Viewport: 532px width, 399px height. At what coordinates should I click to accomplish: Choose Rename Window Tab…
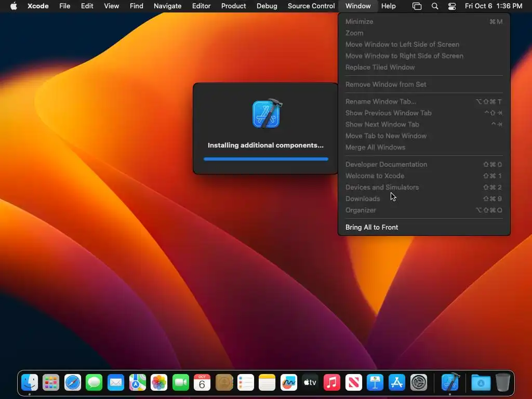click(x=424, y=101)
